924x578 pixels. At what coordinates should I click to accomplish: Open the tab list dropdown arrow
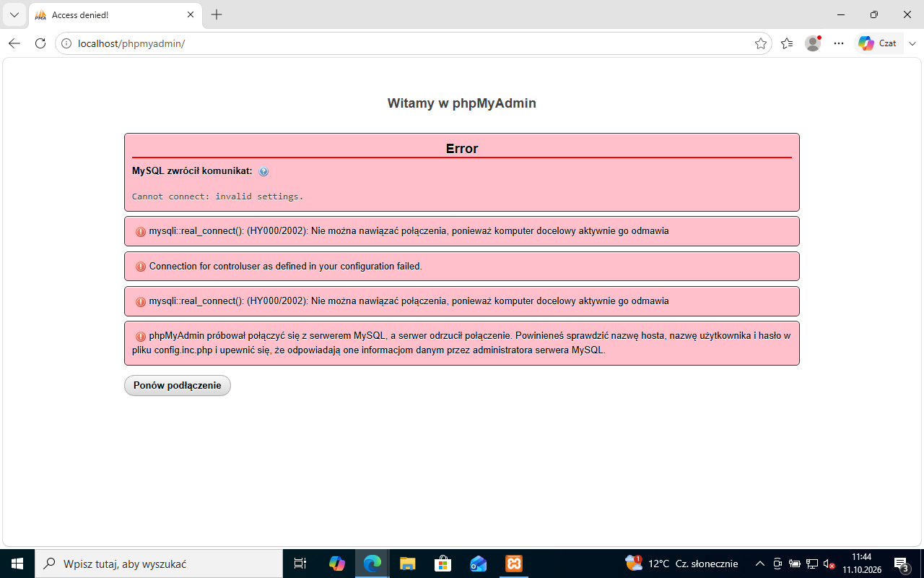click(x=14, y=14)
